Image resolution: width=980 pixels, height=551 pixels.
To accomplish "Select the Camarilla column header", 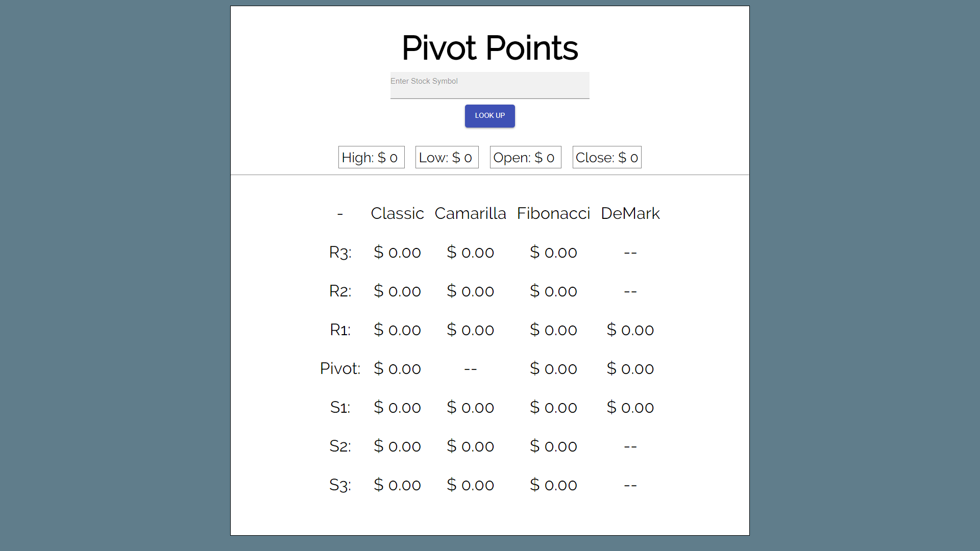I will pyautogui.click(x=470, y=213).
